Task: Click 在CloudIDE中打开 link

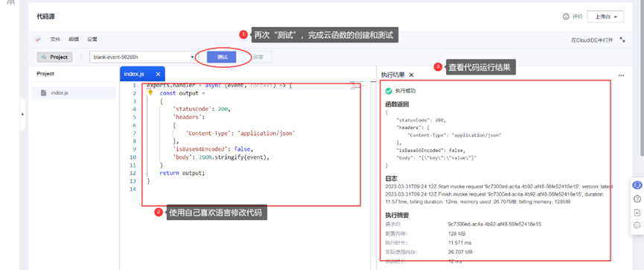Action: click(592, 40)
